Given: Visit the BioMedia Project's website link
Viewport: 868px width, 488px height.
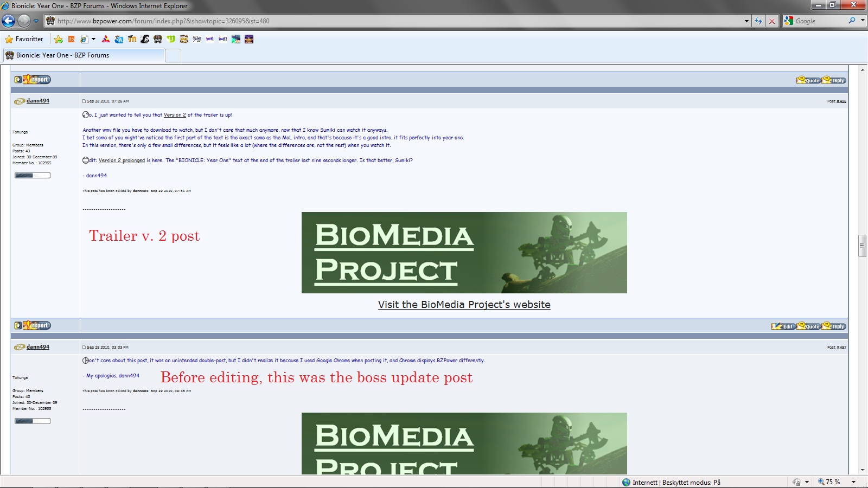Looking at the screenshot, I should pyautogui.click(x=464, y=305).
